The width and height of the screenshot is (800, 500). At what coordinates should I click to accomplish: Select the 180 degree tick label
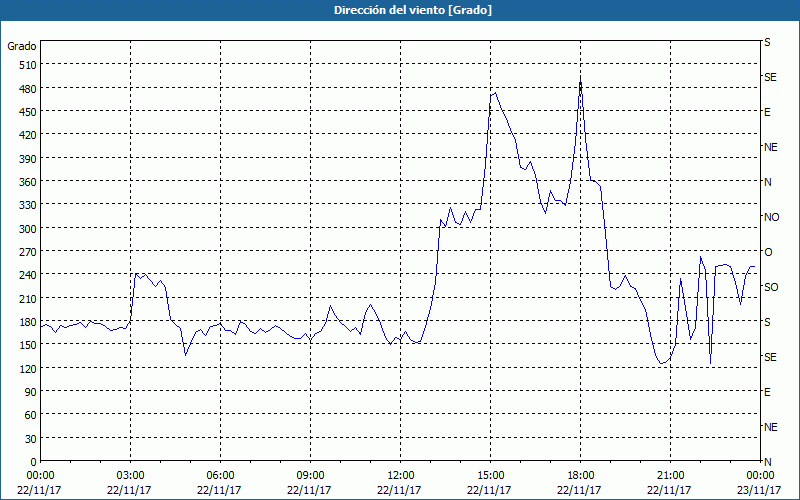click(28, 322)
